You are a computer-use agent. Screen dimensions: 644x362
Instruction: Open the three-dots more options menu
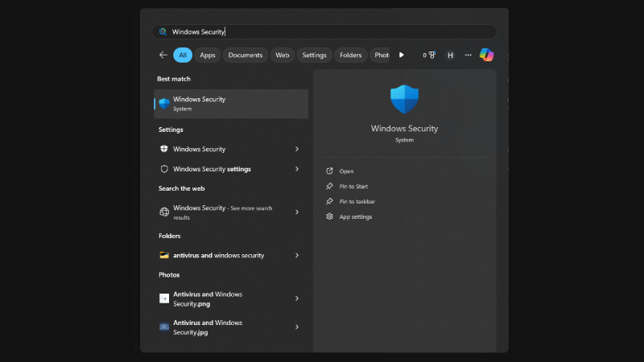(469, 55)
